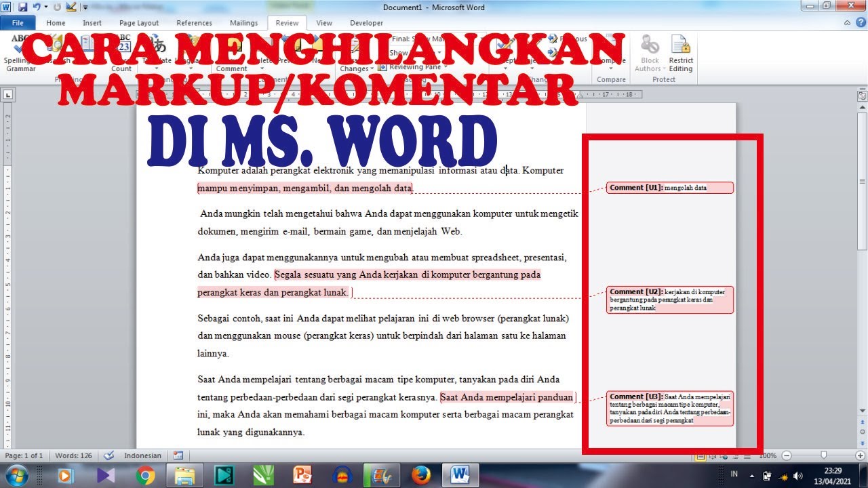
Task: Click 'Page: 1 of 1' in the status bar
Action: click(24, 456)
